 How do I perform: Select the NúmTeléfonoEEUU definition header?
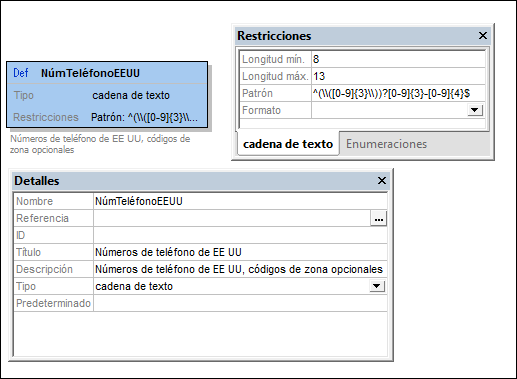(90, 73)
